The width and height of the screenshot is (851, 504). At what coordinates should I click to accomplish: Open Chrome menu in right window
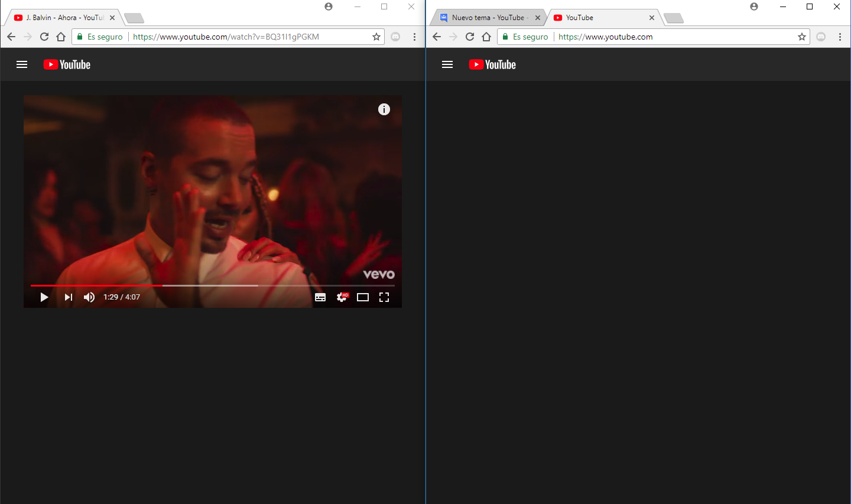[x=840, y=37]
